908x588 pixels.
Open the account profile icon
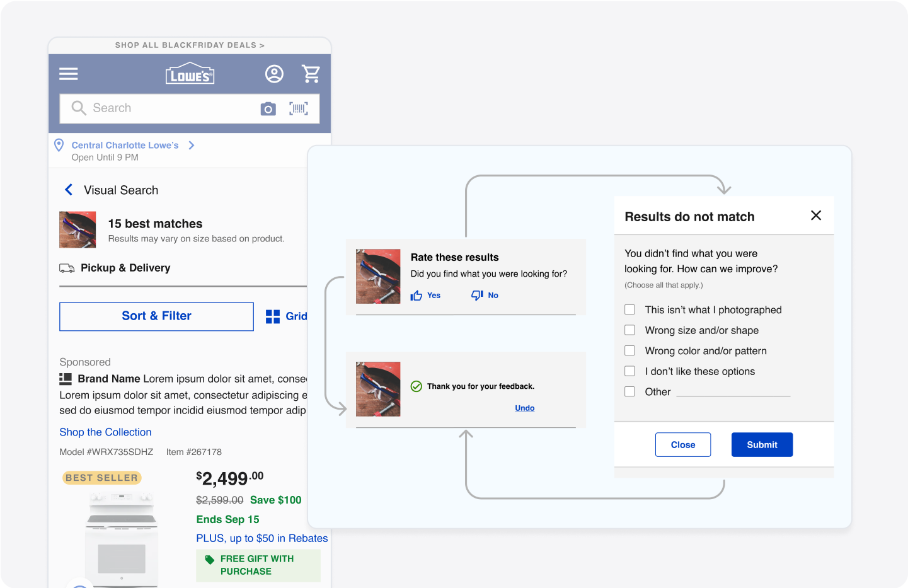click(274, 74)
